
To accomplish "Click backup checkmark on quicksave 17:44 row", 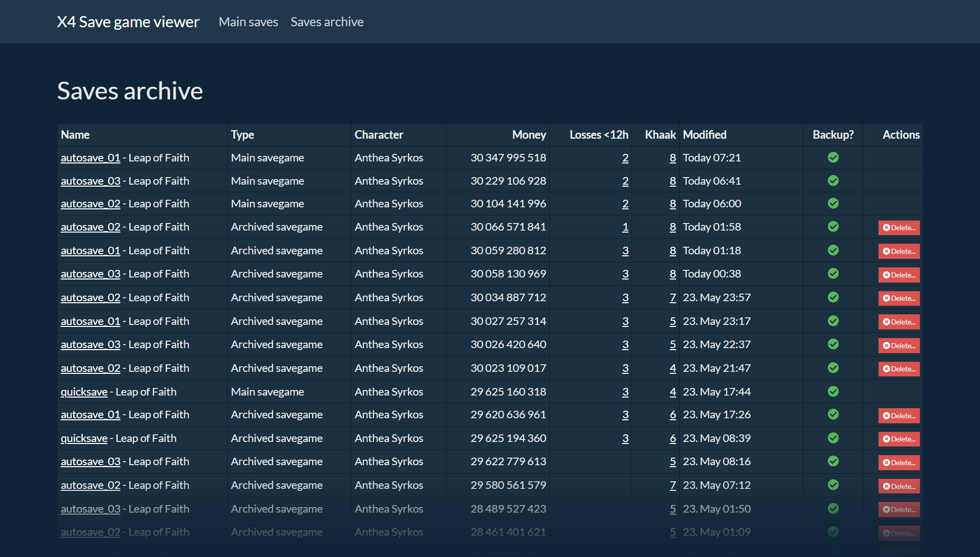I will [833, 392].
